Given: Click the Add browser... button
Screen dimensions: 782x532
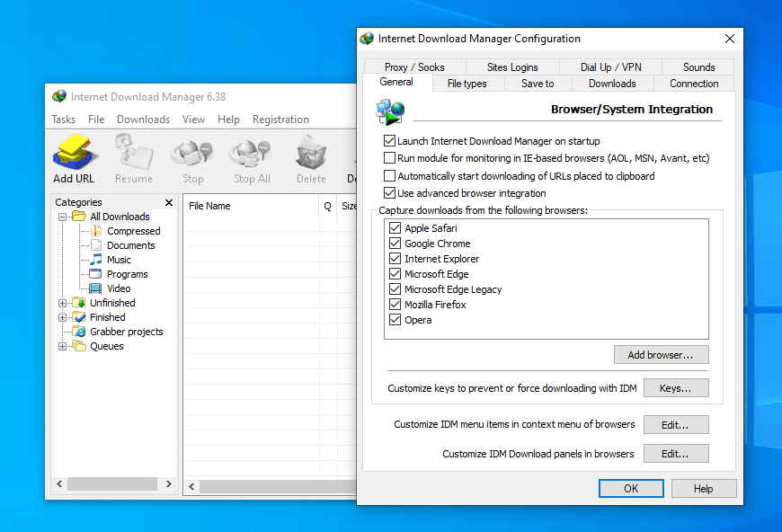Looking at the screenshot, I should (x=661, y=354).
